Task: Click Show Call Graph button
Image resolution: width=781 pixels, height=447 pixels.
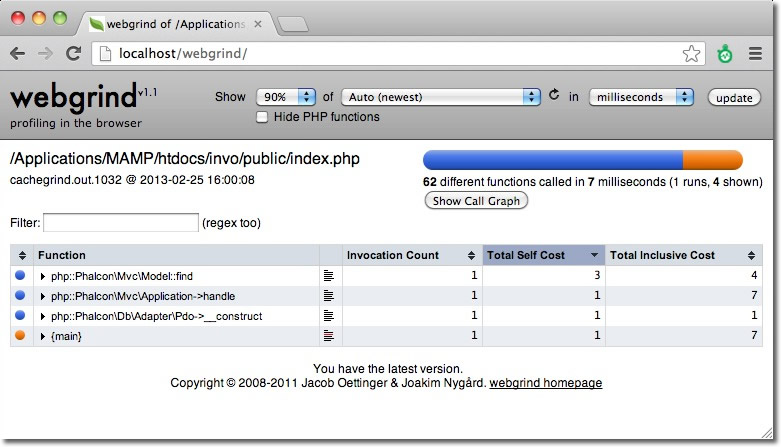Action: click(476, 201)
